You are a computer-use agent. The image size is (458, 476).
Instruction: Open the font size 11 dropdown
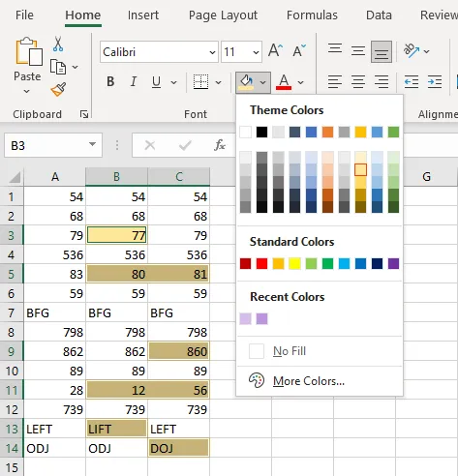tap(256, 52)
